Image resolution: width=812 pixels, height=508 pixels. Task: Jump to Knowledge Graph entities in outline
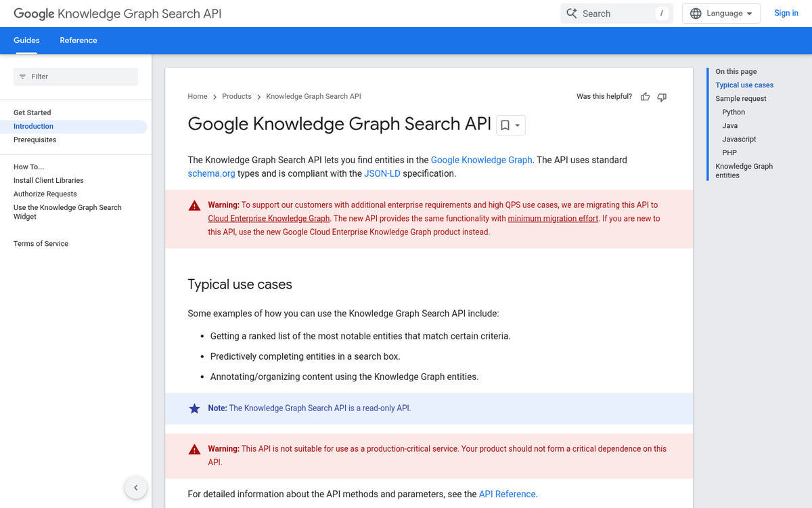coord(744,171)
